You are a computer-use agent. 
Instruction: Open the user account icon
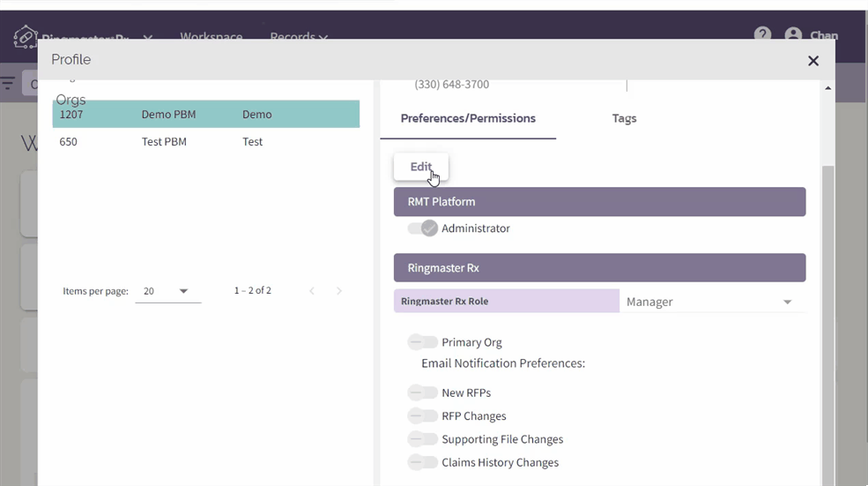click(793, 34)
